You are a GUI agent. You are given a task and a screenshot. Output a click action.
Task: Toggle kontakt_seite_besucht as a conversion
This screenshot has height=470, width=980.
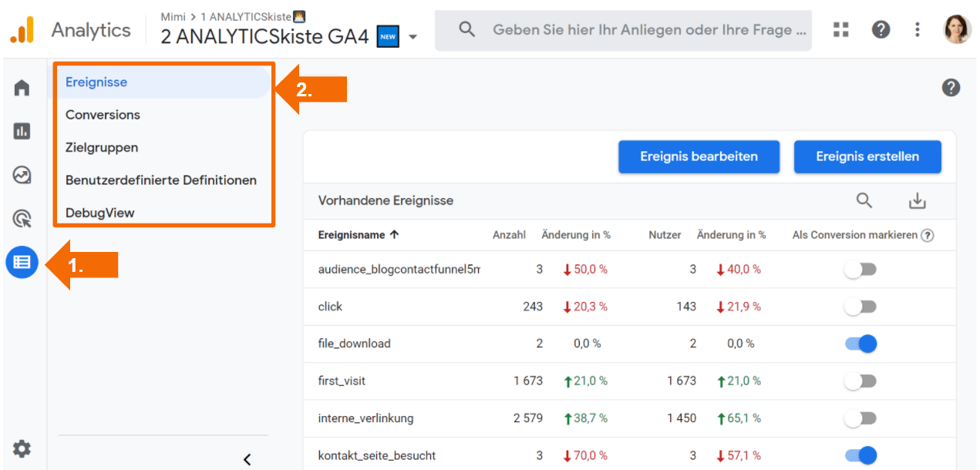pyautogui.click(x=860, y=455)
